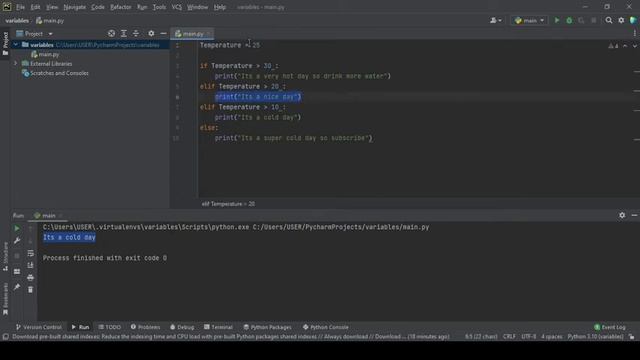Open Version Control tool window
The height and width of the screenshot is (360, 640).
[x=38, y=327]
